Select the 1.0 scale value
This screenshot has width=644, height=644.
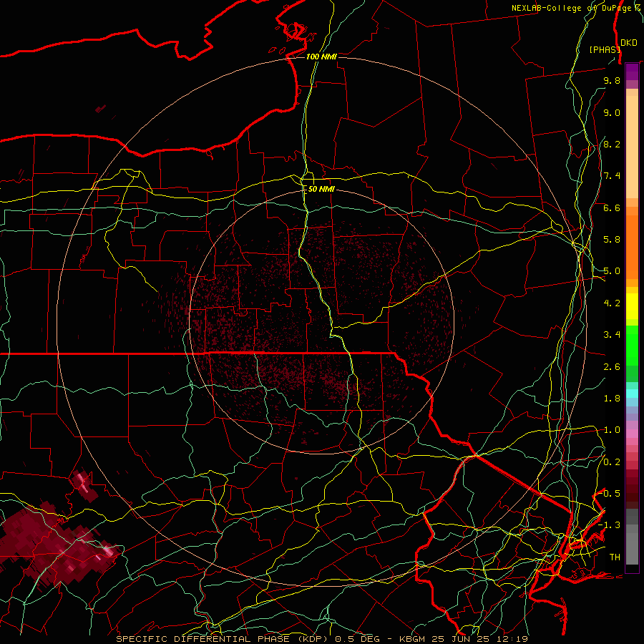[x=612, y=430]
